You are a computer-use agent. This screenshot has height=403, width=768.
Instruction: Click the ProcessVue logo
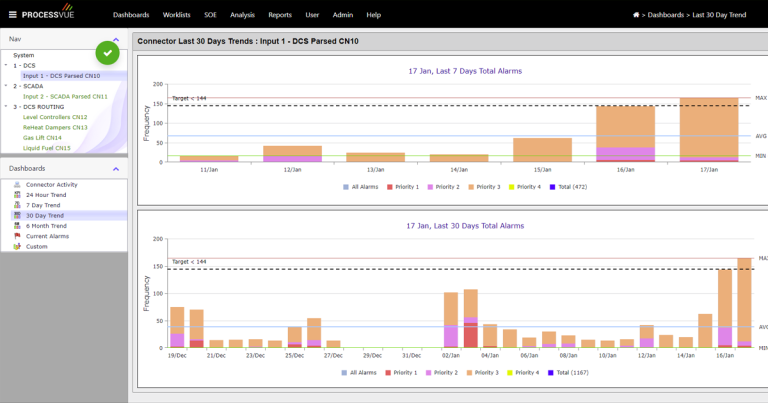48,13
